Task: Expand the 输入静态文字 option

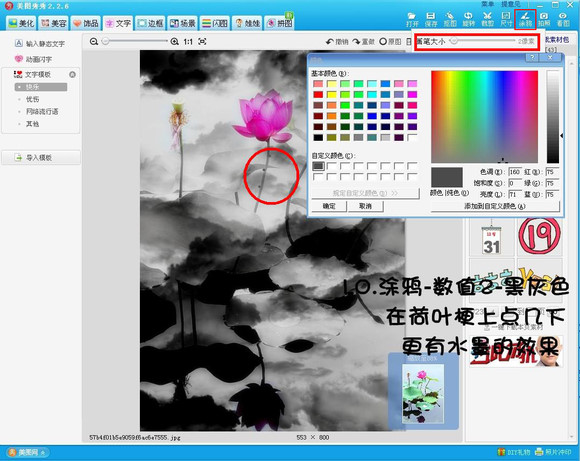Action: 39,43
